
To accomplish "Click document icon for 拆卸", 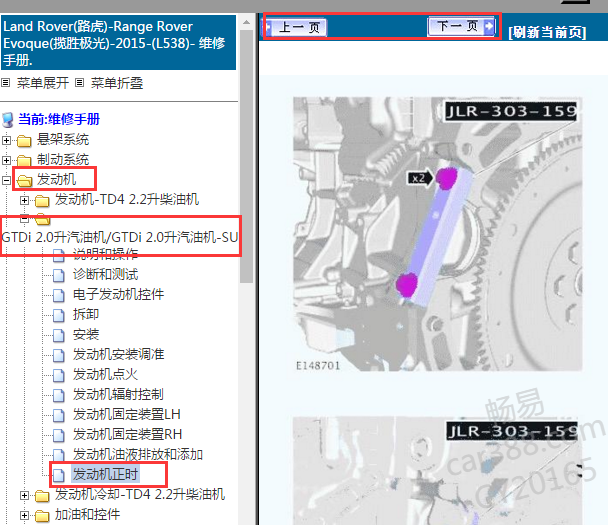I will [59, 315].
